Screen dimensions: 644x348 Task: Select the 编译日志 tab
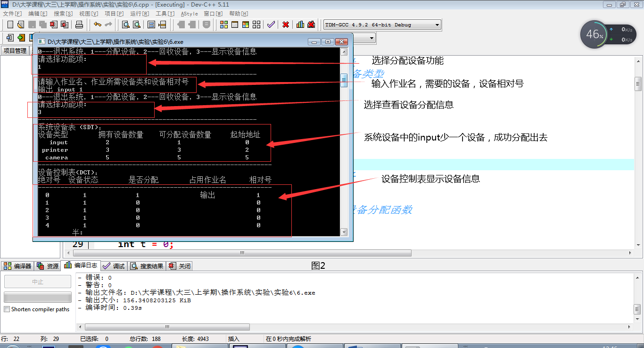[x=81, y=265]
